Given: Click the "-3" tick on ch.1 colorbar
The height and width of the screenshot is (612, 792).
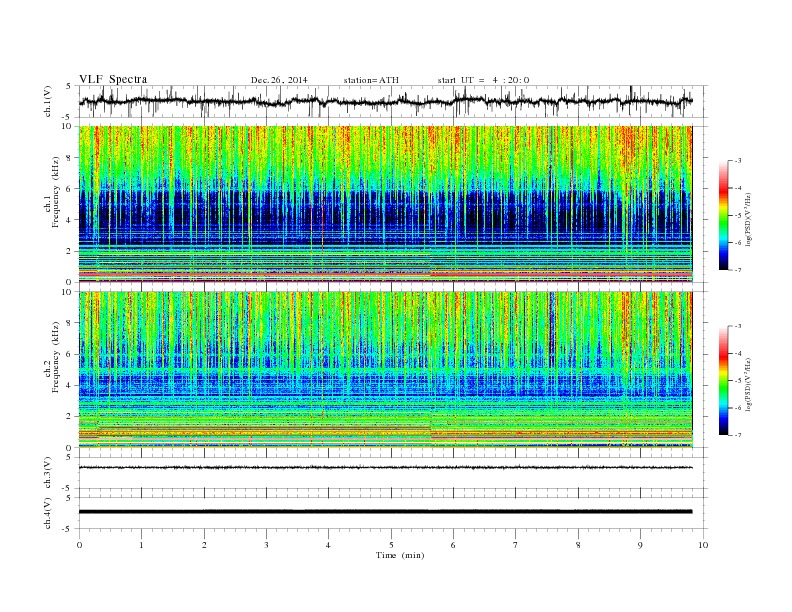Looking at the screenshot, I should point(737,161).
